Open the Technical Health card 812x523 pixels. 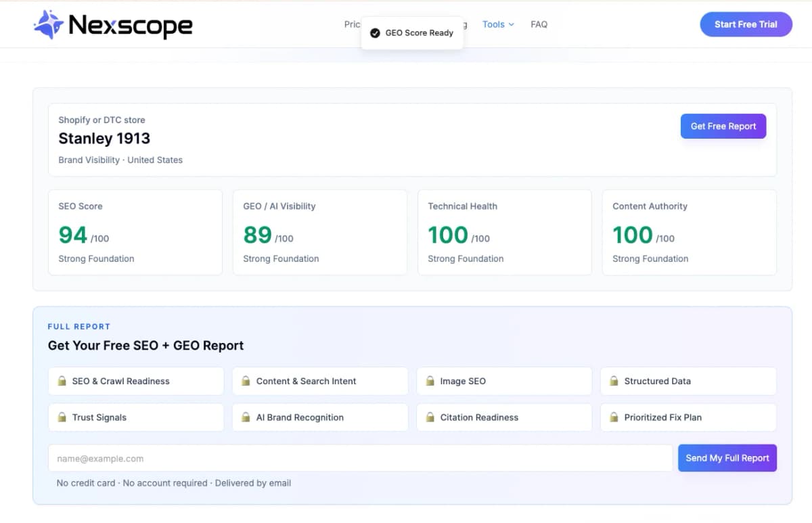(505, 232)
